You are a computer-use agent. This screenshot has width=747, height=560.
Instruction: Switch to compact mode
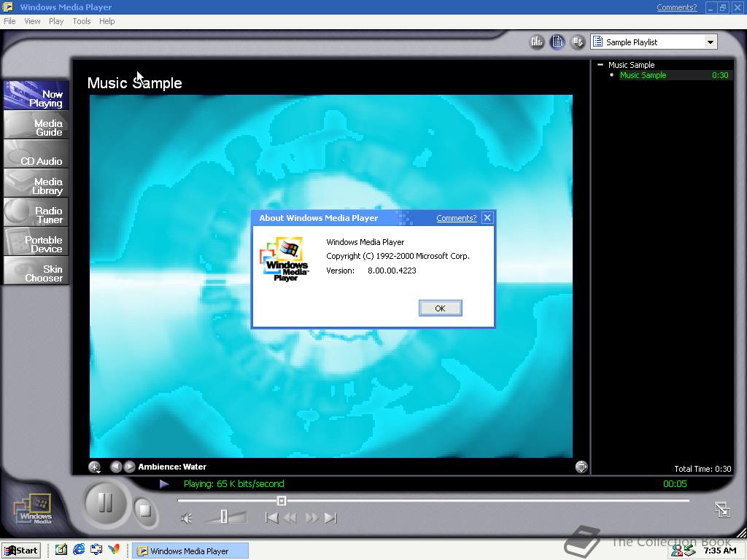click(722, 510)
